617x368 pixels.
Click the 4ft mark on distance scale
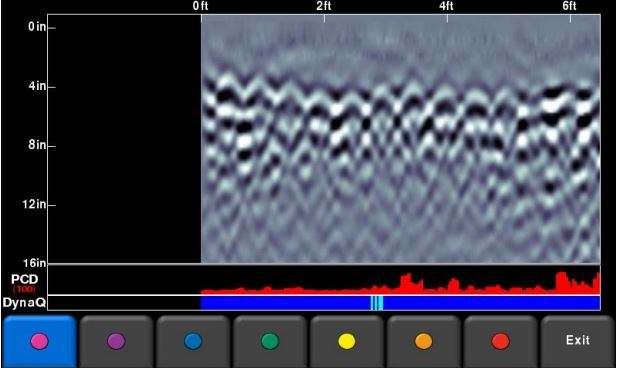pyautogui.click(x=447, y=6)
